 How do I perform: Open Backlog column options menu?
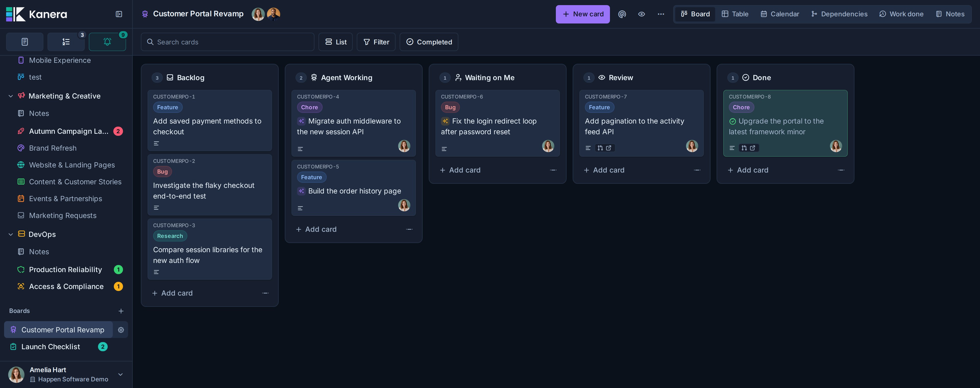tap(265, 293)
